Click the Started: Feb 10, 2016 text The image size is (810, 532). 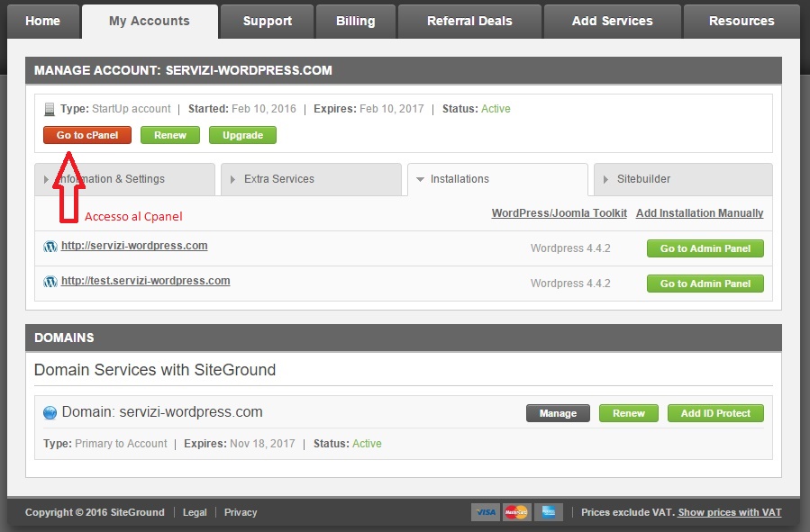click(x=242, y=109)
